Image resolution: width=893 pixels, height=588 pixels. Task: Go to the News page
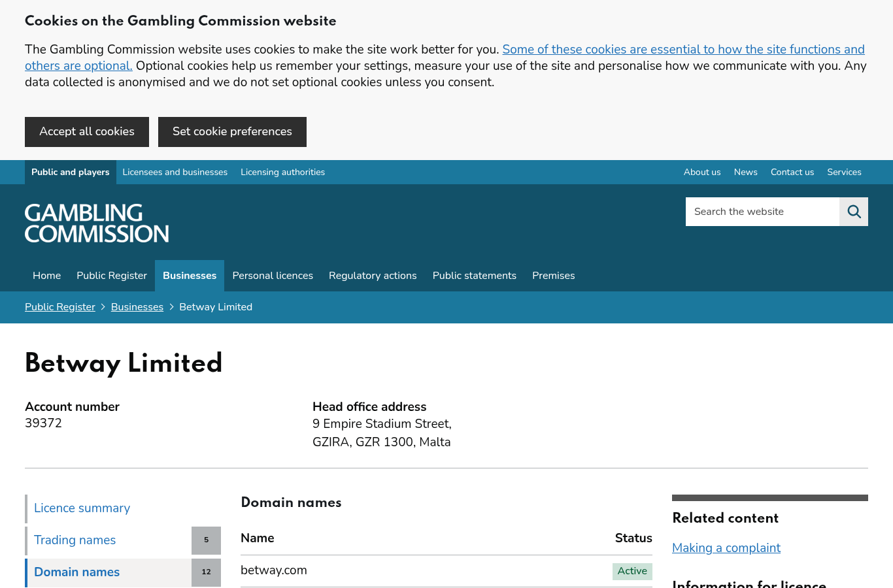click(746, 172)
